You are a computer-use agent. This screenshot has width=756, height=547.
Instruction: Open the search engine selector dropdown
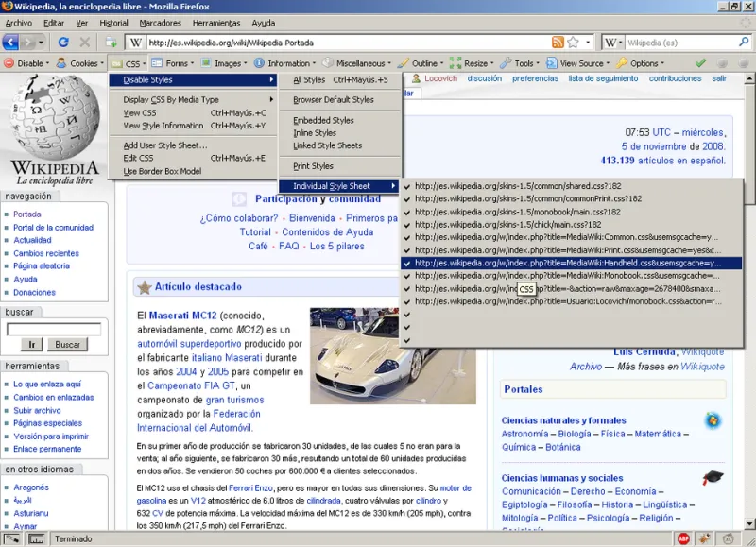tap(620, 43)
